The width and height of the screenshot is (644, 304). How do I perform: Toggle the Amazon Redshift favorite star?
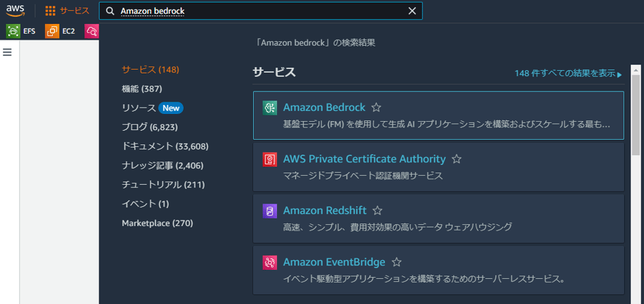click(x=377, y=211)
